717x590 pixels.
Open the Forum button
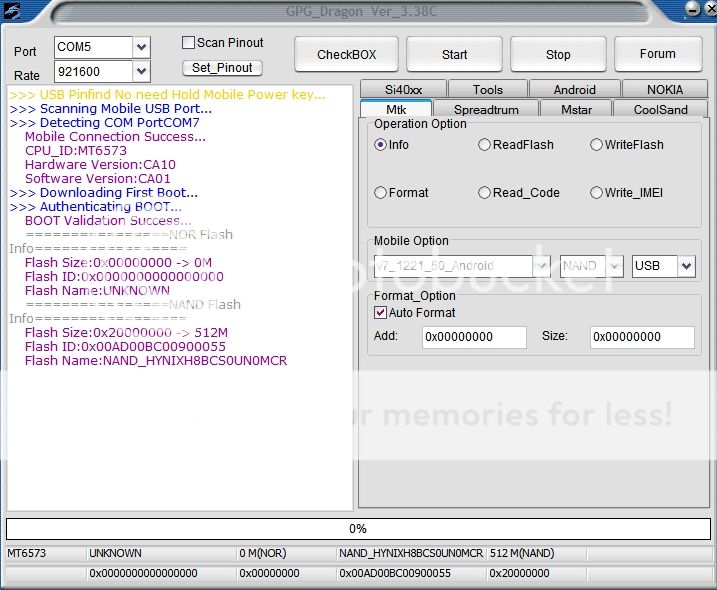(x=657, y=54)
